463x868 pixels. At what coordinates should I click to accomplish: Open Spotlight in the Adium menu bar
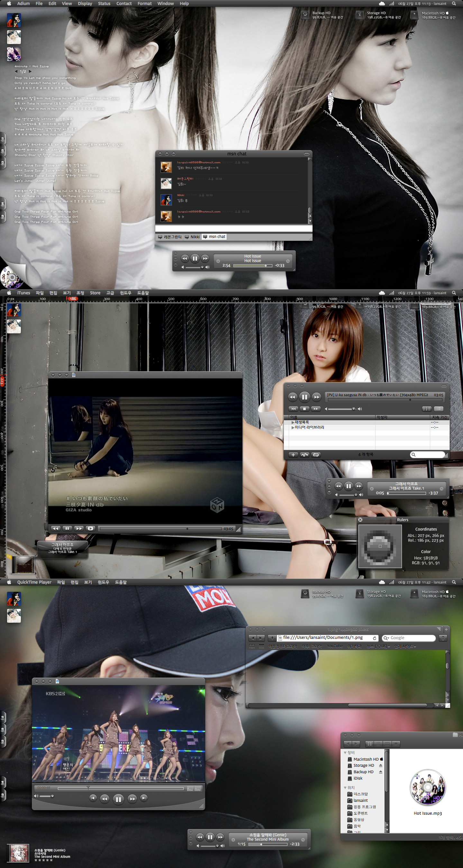[454, 3]
